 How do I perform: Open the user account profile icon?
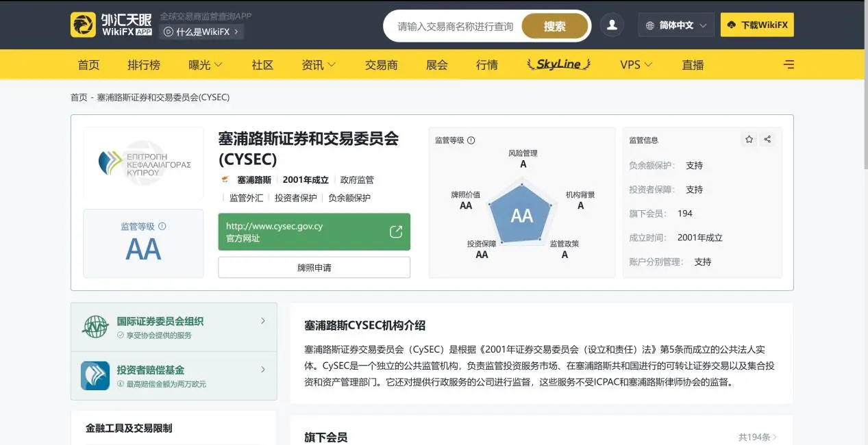tap(612, 25)
